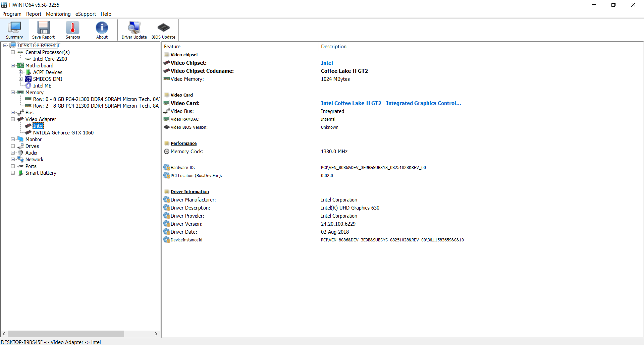Click the Video Chipset row icon
Screen dimensions: 644x345
point(167,63)
